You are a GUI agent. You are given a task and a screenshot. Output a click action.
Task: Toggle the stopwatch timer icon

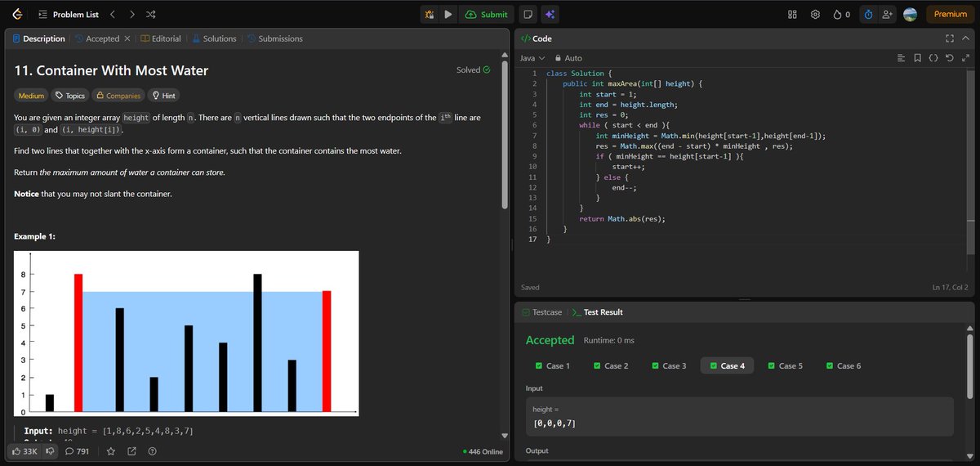click(x=868, y=14)
